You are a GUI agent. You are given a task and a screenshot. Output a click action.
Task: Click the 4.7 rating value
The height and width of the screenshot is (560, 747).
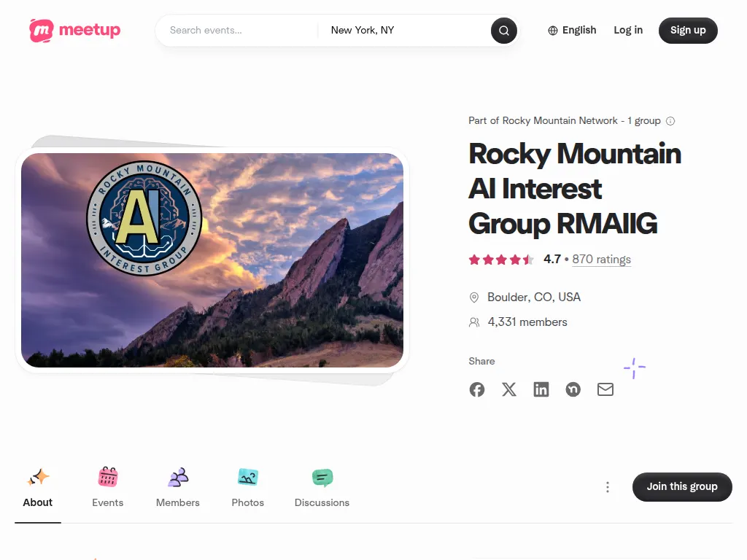click(x=552, y=260)
